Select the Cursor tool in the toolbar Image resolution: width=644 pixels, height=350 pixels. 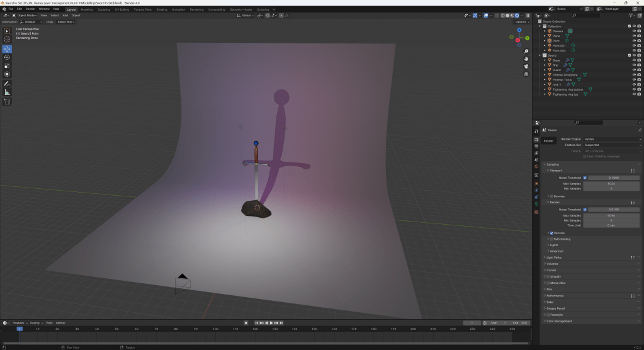pyautogui.click(x=8, y=40)
